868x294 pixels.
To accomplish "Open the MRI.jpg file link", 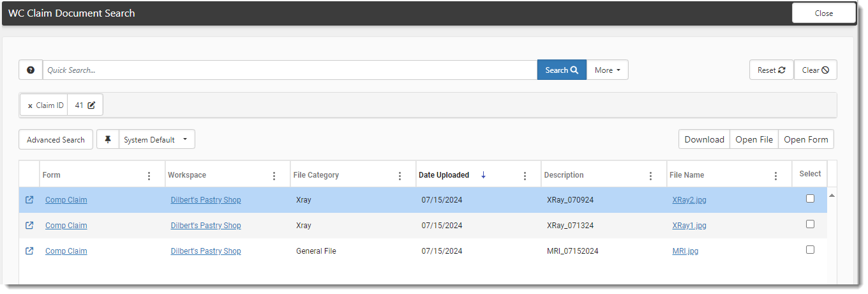I will (x=685, y=251).
